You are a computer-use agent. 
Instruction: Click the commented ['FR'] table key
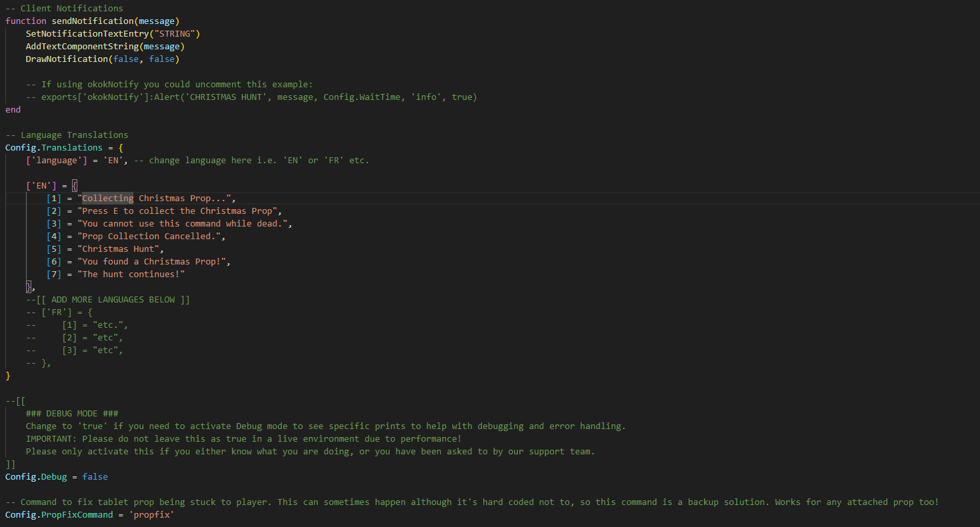tap(57, 312)
